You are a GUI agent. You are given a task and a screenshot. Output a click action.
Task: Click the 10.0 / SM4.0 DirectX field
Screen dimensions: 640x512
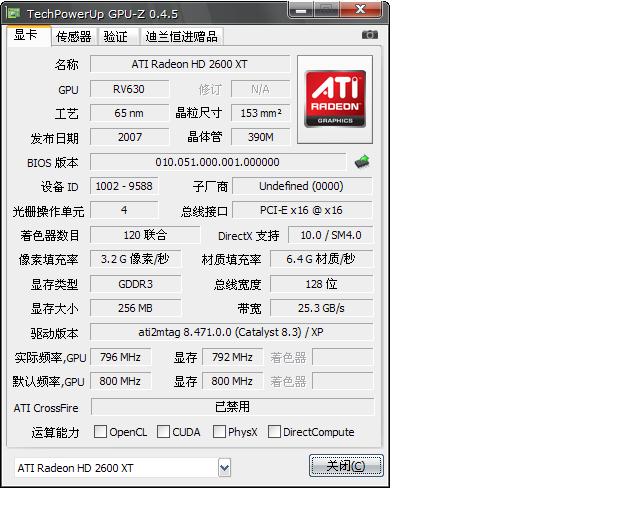331,235
